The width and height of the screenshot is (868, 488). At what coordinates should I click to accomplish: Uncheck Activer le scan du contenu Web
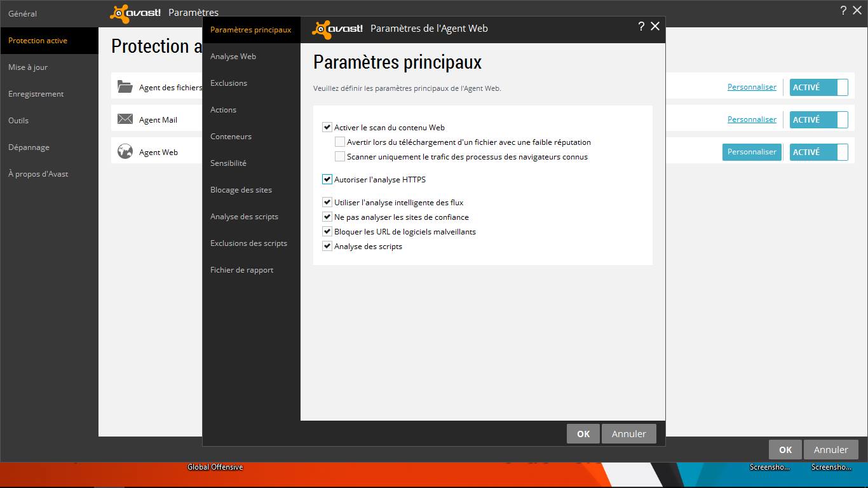click(x=327, y=127)
